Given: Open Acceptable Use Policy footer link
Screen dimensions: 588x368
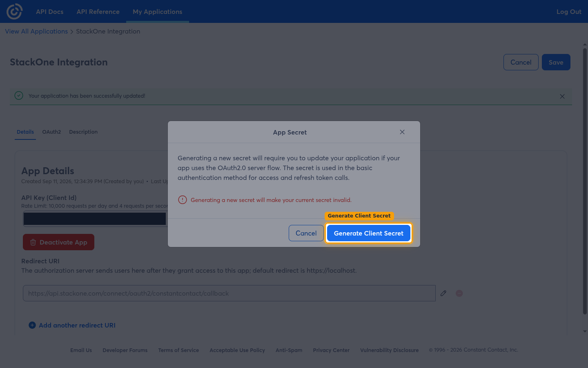Looking at the screenshot, I should [237, 350].
